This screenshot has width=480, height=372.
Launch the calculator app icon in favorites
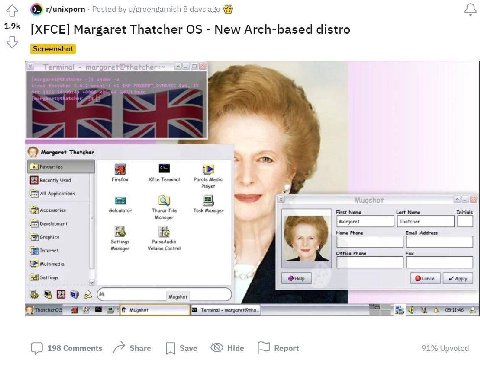coord(120,204)
